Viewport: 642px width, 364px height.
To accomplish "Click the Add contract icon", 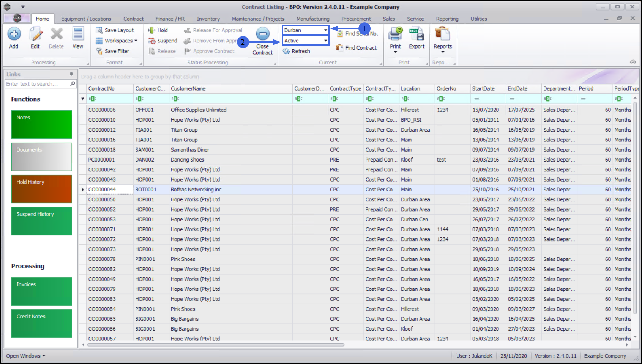I will [x=14, y=34].
